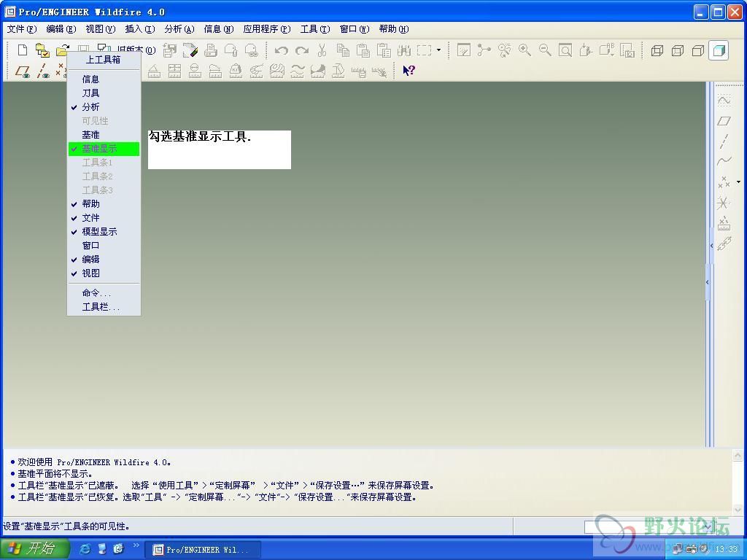The image size is (747, 560).
Task: Click the 开始 start button
Action: click(x=34, y=548)
